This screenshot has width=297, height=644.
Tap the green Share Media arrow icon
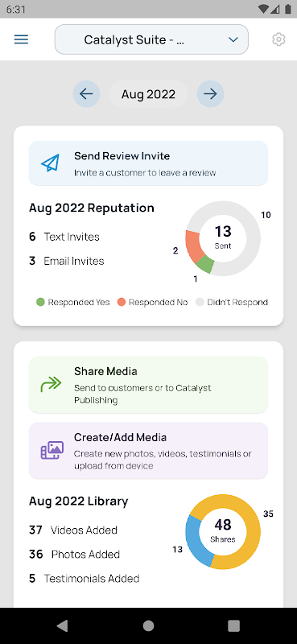click(x=51, y=385)
